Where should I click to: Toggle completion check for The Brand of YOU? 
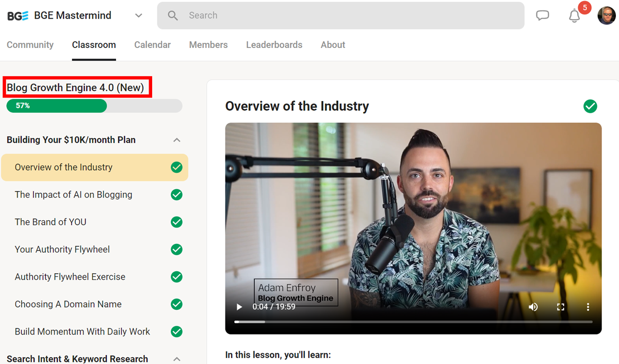(x=176, y=222)
